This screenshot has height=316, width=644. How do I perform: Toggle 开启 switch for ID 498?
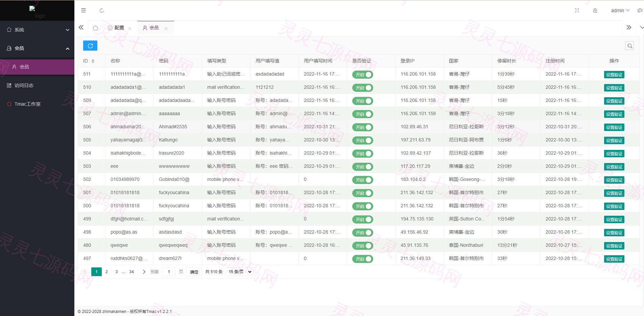(362, 233)
